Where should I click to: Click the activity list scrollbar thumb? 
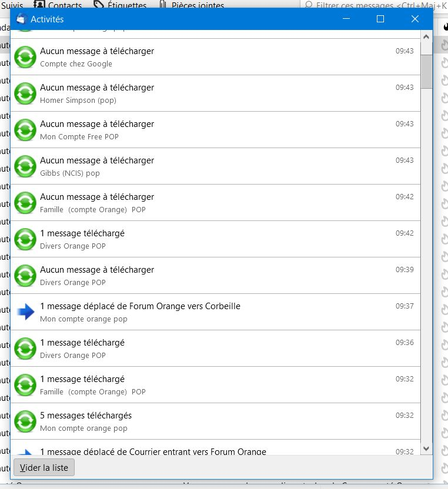tap(427, 71)
